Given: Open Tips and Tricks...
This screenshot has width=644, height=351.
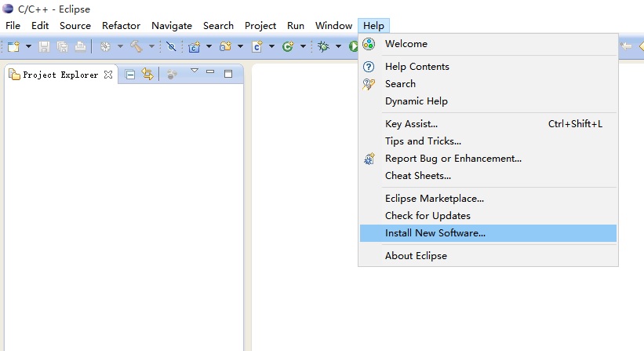Looking at the screenshot, I should 488,141.
